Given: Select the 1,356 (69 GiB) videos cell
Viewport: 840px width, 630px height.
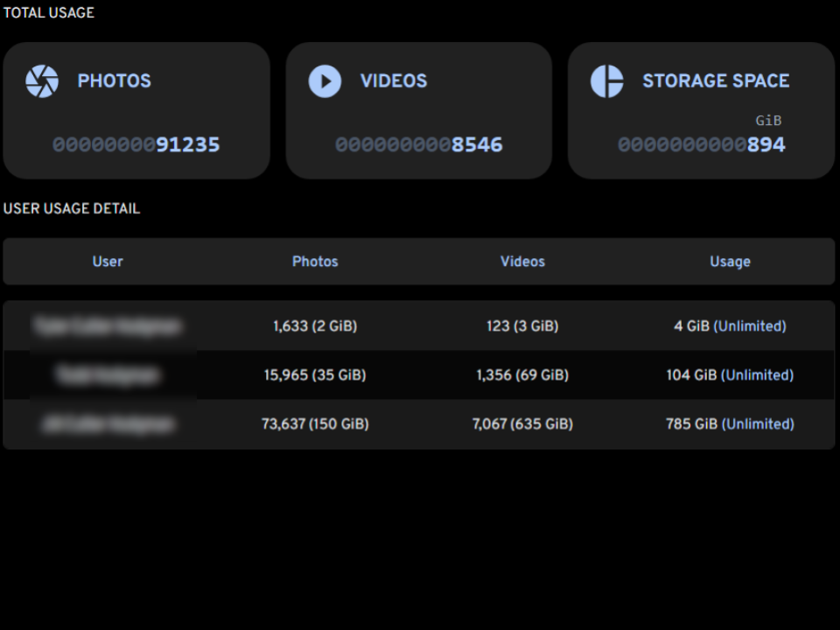Looking at the screenshot, I should pyautogui.click(x=522, y=375).
